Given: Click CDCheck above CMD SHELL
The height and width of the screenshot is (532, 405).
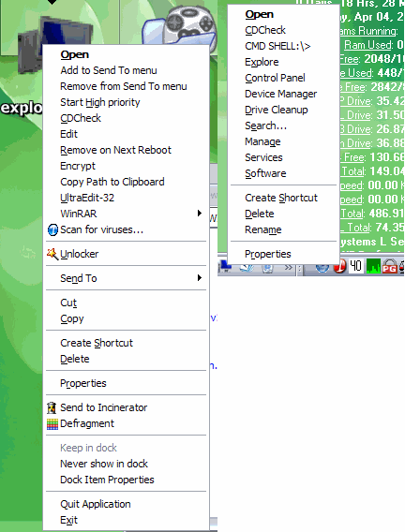Looking at the screenshot, I should [x=283, y=30].
